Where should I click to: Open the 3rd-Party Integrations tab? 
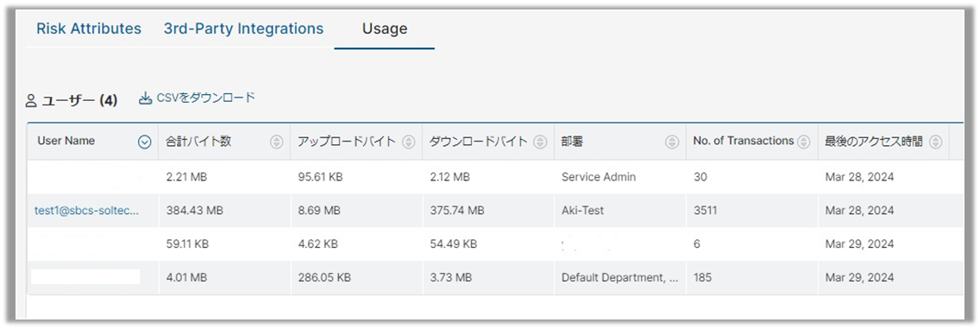244,28
